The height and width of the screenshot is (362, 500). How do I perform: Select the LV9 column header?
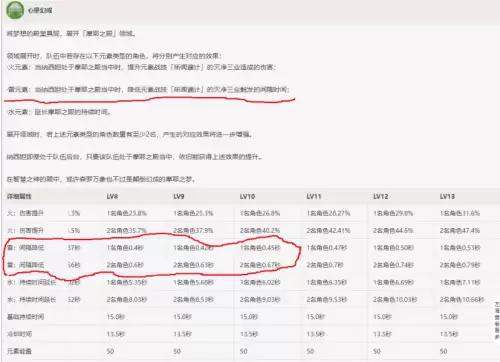[179, 196]
